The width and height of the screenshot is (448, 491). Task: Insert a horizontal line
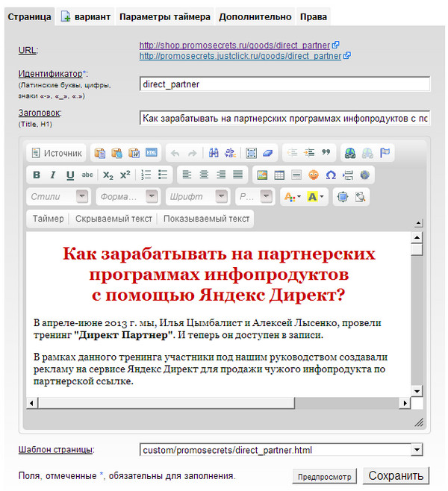coord(296,175)
